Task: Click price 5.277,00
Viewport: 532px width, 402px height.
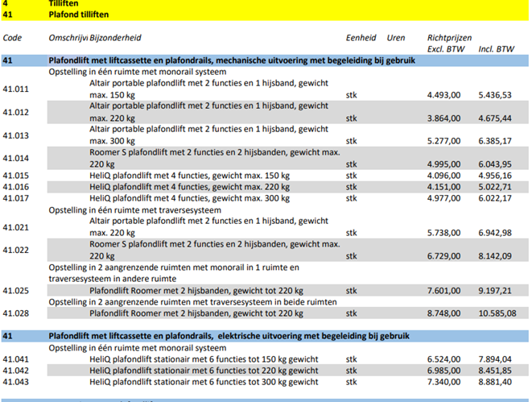Action: (443, 141)
